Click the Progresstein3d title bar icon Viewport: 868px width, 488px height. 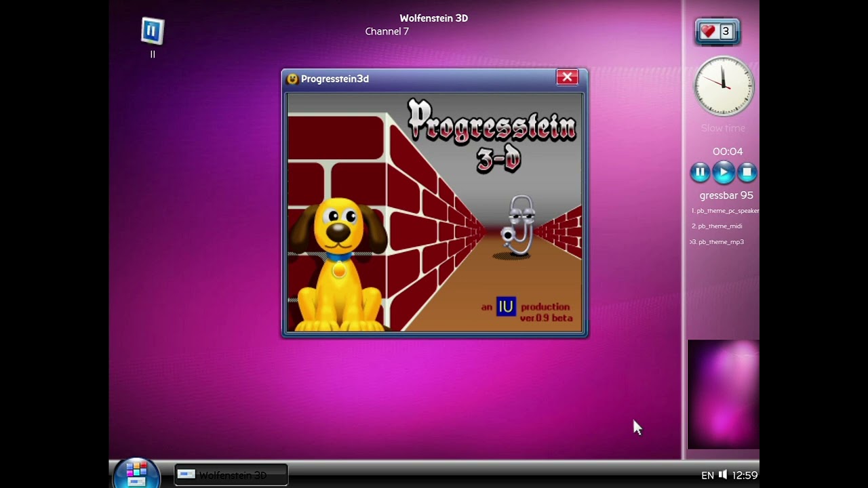(292, 79)
